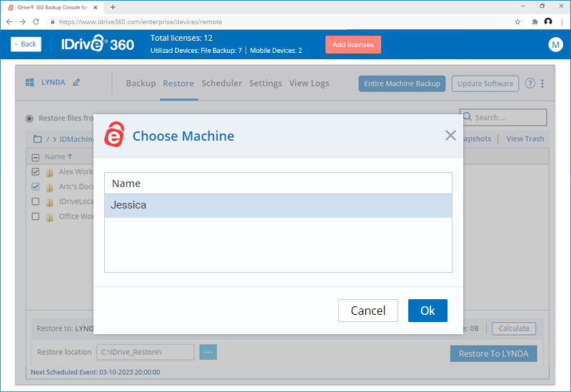Select Jessica in the machine list

[278, 206]
